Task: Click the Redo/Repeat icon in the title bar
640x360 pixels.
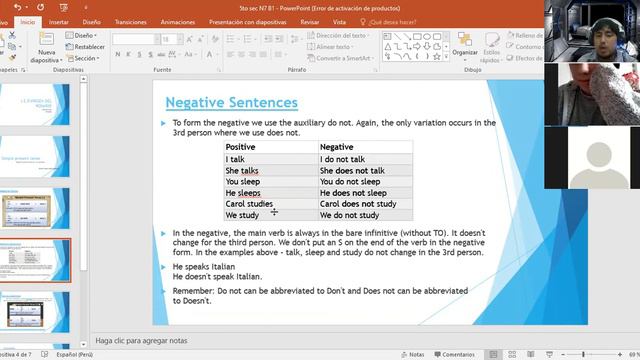Action: 40,7
